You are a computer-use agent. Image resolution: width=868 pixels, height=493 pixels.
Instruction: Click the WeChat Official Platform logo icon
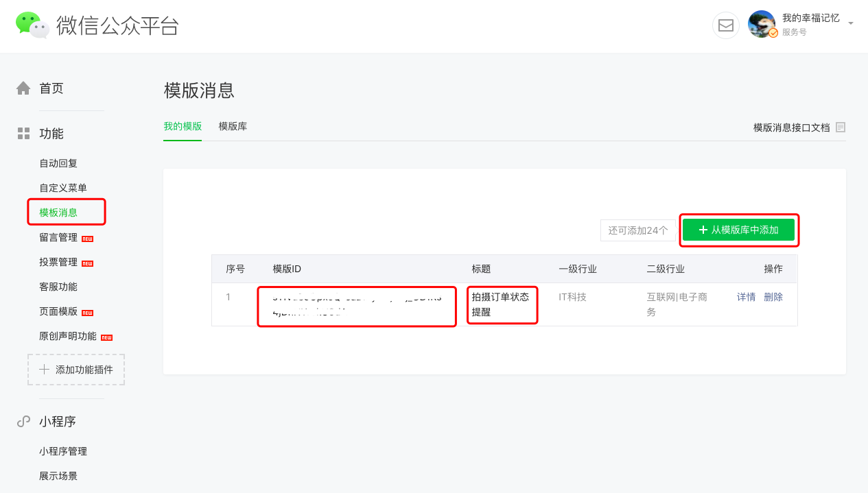31,25
